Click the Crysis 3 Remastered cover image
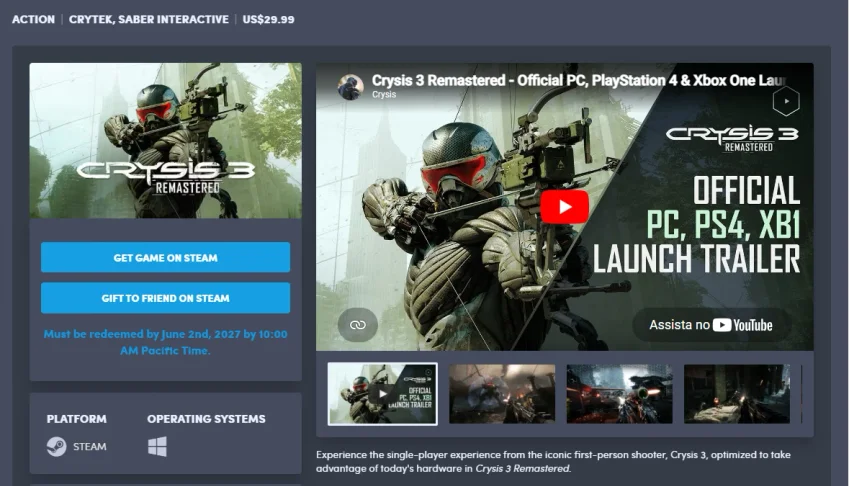Image resolution: width=849 pixels, height=486 pixels. click(x=166, y=141)
